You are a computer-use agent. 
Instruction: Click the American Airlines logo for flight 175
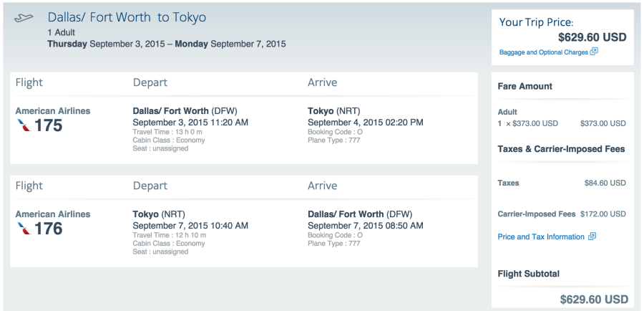[x=24, y=125]
